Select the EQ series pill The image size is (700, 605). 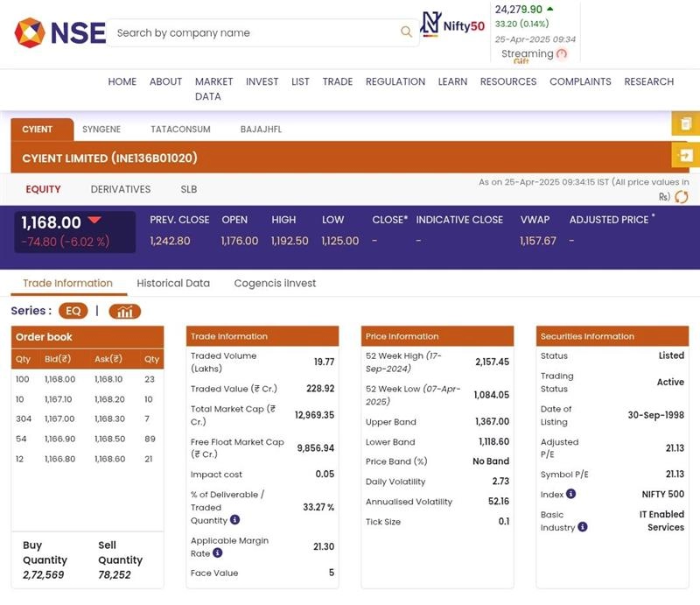[73, 311]
